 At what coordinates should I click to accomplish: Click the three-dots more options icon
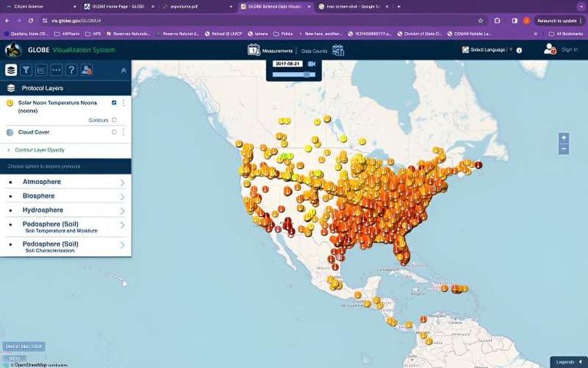56,70
